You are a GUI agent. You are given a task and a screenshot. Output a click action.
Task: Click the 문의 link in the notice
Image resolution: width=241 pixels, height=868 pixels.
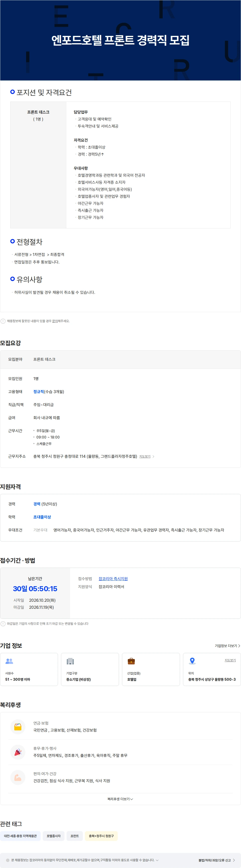55,321
